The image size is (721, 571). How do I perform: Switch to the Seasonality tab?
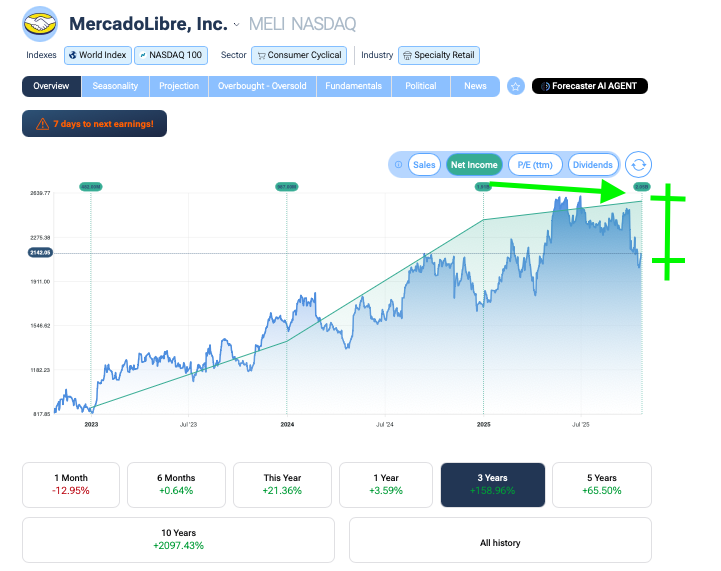point(115,87)
